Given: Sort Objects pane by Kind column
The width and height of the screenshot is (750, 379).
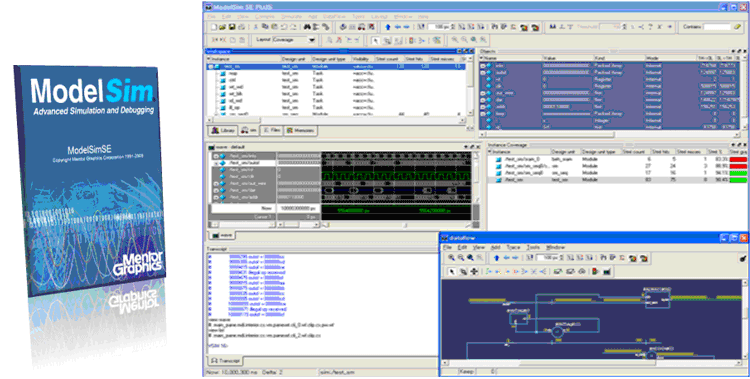Looking at the screenshot, I should (x=619, y=58).
